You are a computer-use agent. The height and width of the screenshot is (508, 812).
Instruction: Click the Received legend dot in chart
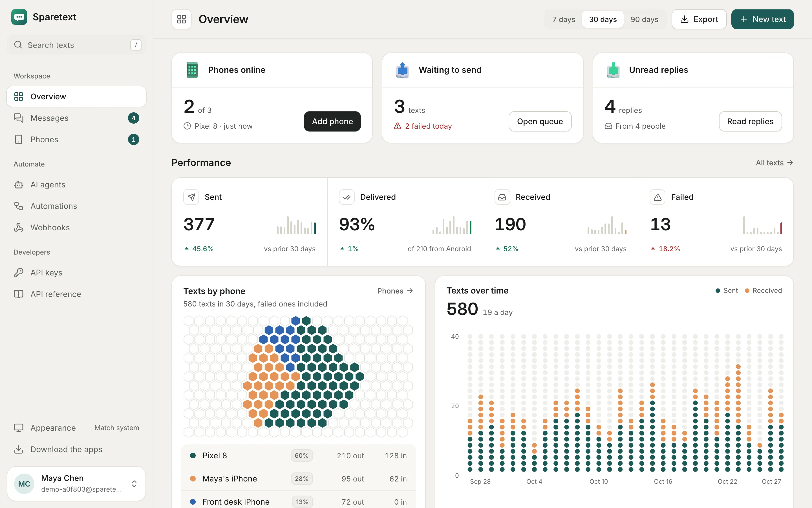coord(747,291)
